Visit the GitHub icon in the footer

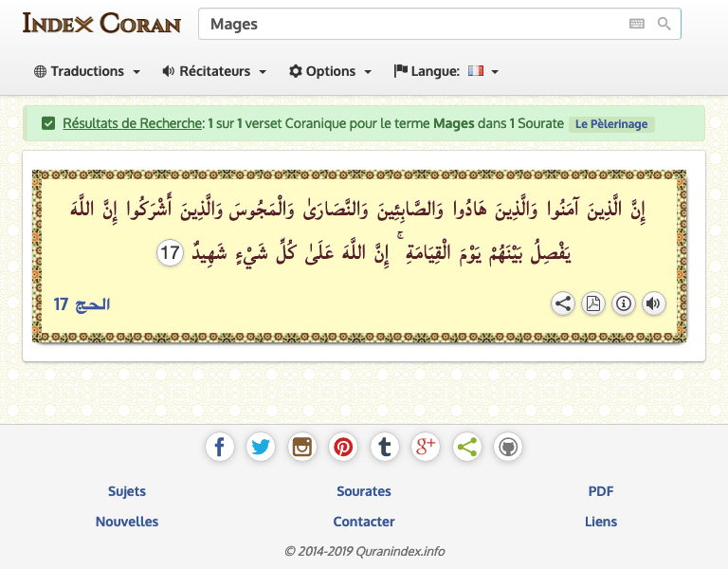[508, 447]
